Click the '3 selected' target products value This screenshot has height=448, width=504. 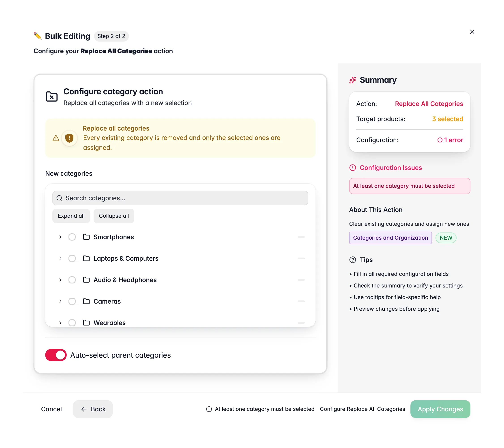[x=448, y=119]
